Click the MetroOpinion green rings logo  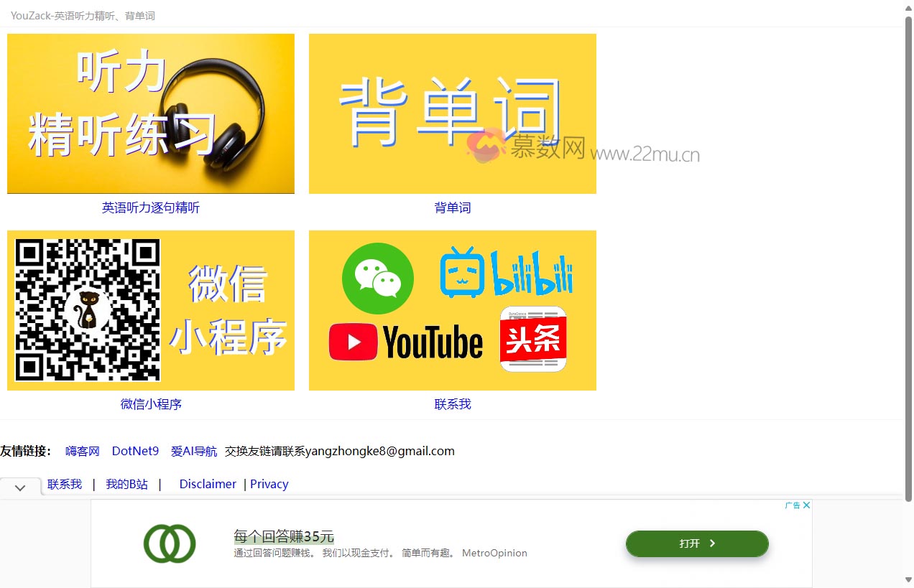[170, 543]
